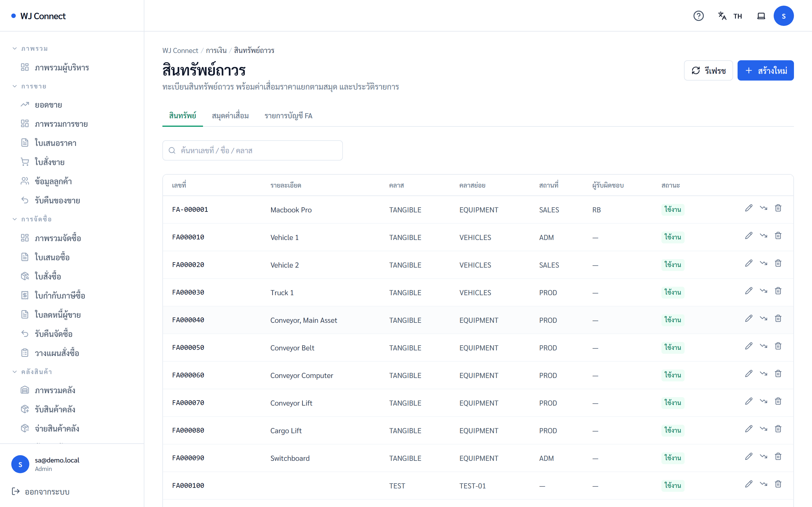
Task: Switch to the รายการบัญชี FA tab
Action: point(288,116)
